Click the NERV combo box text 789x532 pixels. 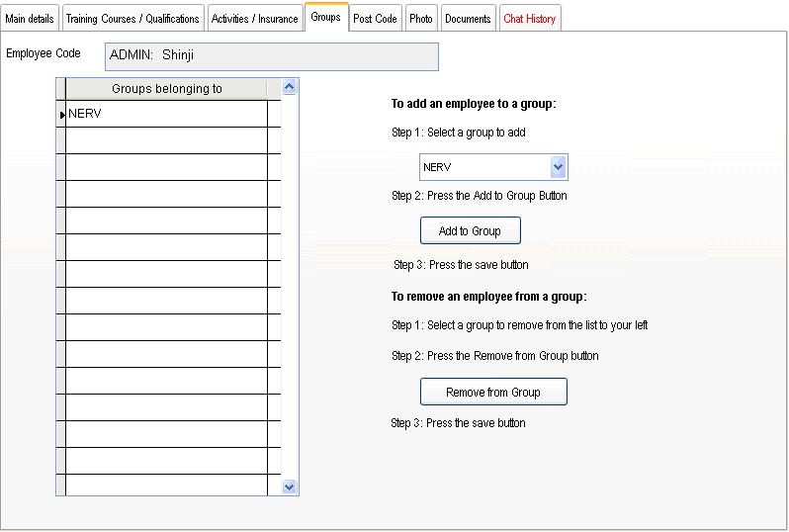pyautogui.click(x=483, y=167)
